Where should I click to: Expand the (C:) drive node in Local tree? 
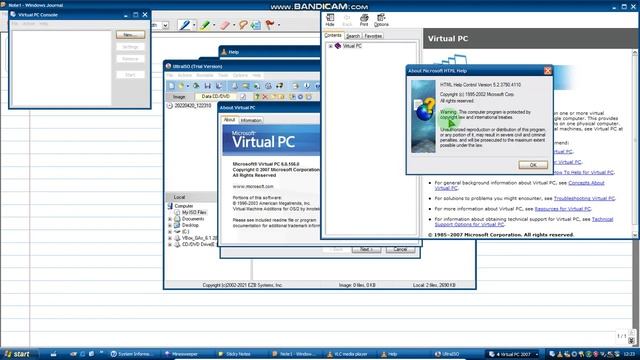coord(170,231)
